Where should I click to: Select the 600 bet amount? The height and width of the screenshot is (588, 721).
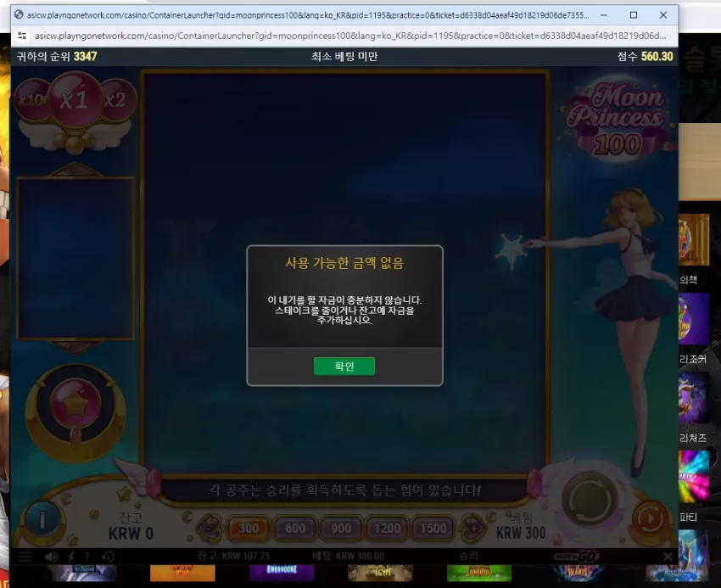(x=294, y=529)
